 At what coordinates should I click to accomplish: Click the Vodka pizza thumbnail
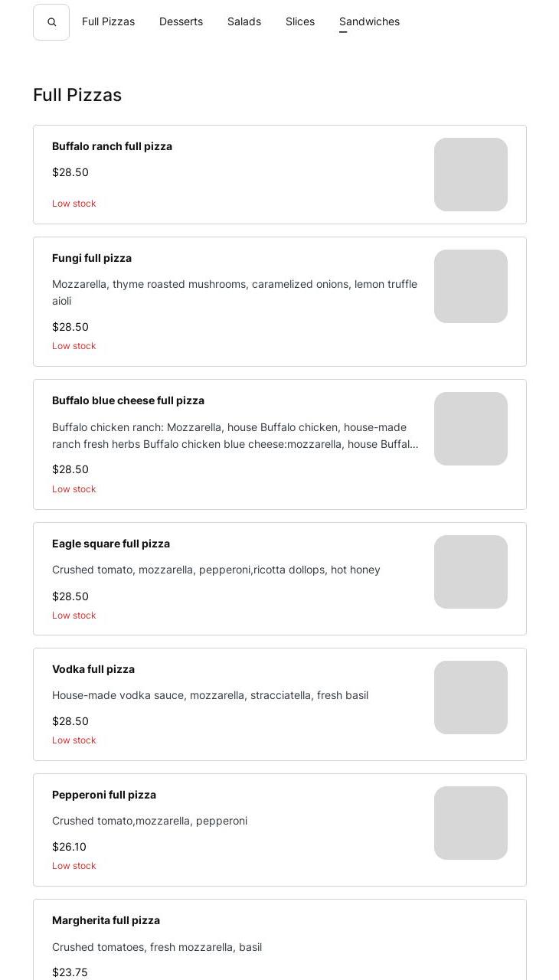click(470, 697)
